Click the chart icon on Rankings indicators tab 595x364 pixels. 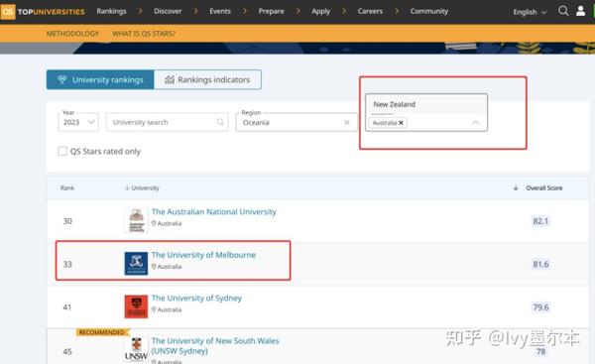[x=170, y=79]
